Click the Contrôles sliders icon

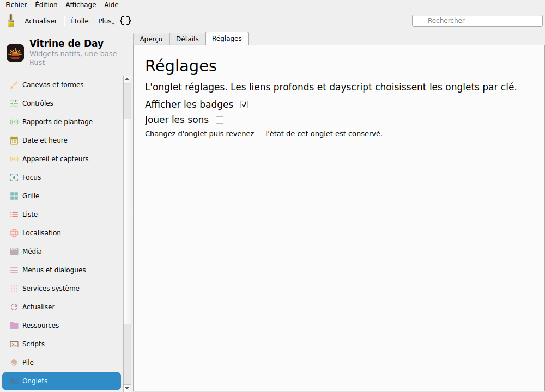click(x=14, y=103)
